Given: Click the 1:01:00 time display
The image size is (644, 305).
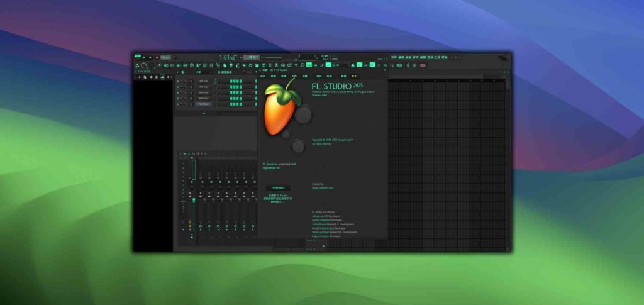Looking at the screenshot, I should (228, 57).
